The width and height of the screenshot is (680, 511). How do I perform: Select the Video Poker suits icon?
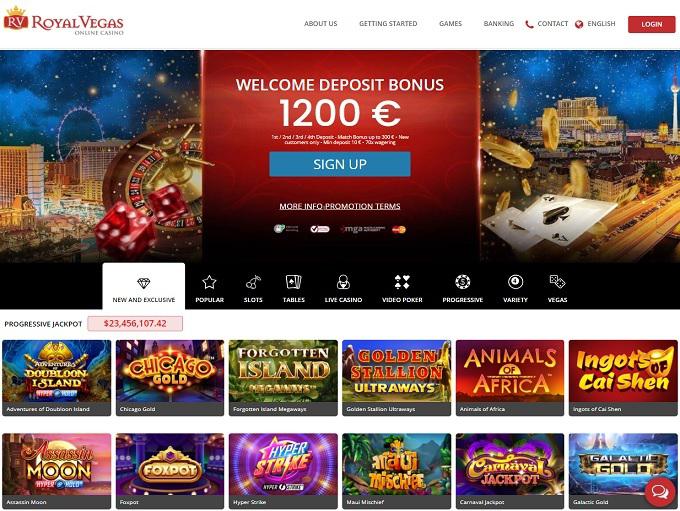[x=402, y=282]
